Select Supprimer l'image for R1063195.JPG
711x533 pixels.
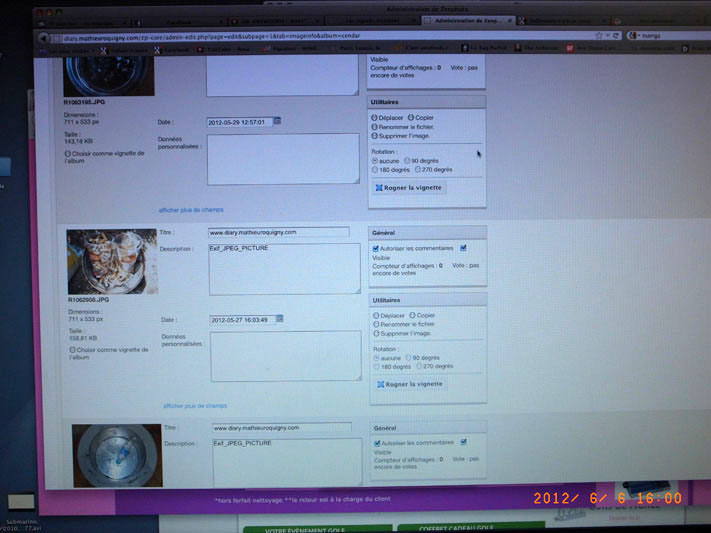tap(375, 136)
